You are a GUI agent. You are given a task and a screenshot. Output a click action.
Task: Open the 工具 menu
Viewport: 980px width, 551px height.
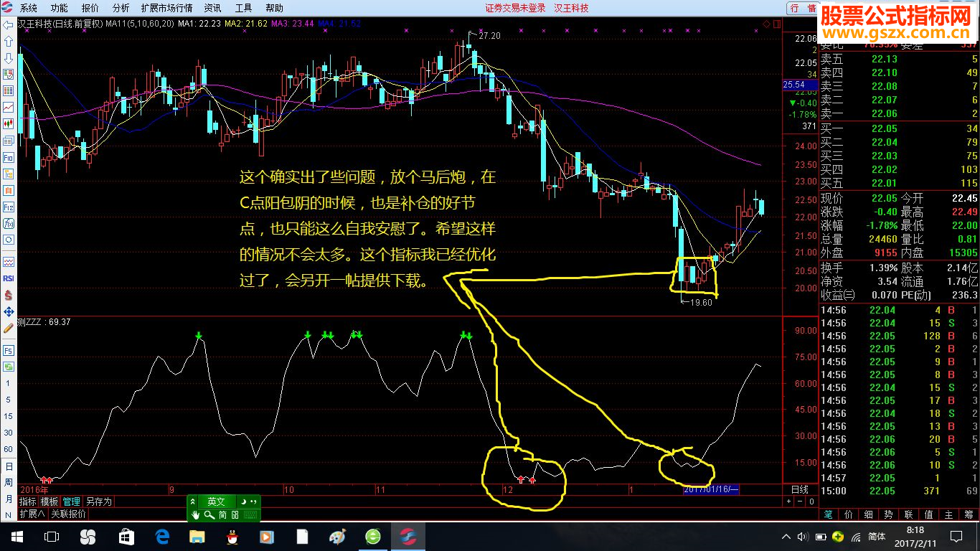(243, 8)
